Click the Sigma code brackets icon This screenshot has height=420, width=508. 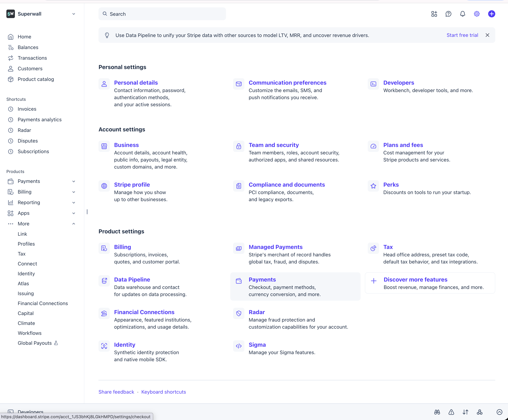point(239,346)
